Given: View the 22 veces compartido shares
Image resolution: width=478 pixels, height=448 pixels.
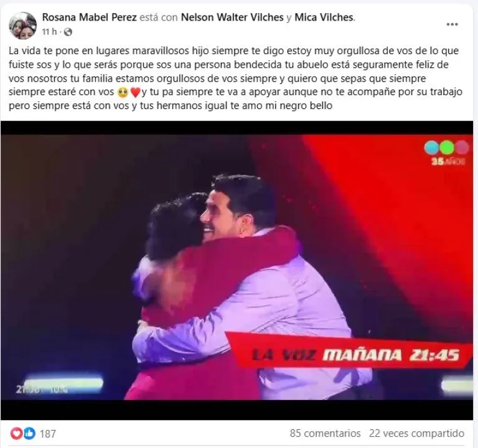Looking at the screenshot, I should pyautogui.click(x=417, y=433).
